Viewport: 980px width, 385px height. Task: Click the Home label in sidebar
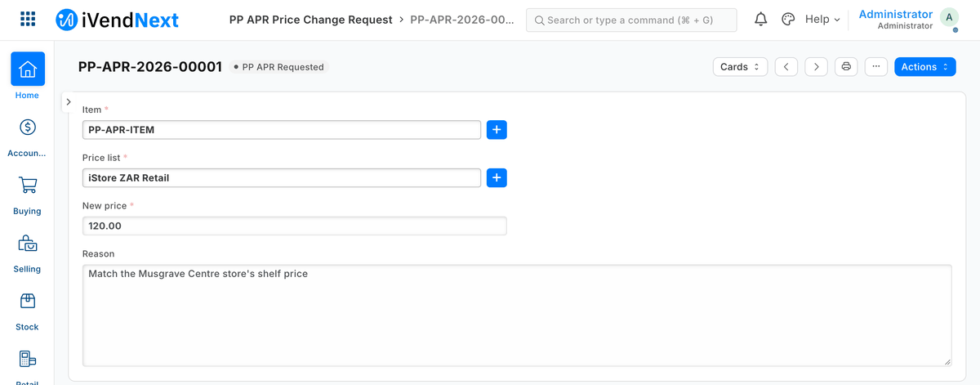pos(27,96)
